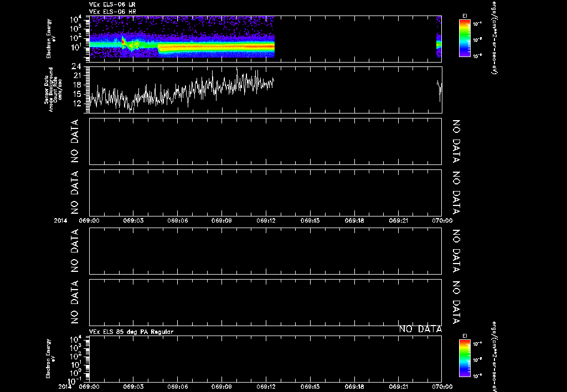Click the '15' tick on the count rate axis
Viewport: 567px width, 392px height.
tap(76, 94)
